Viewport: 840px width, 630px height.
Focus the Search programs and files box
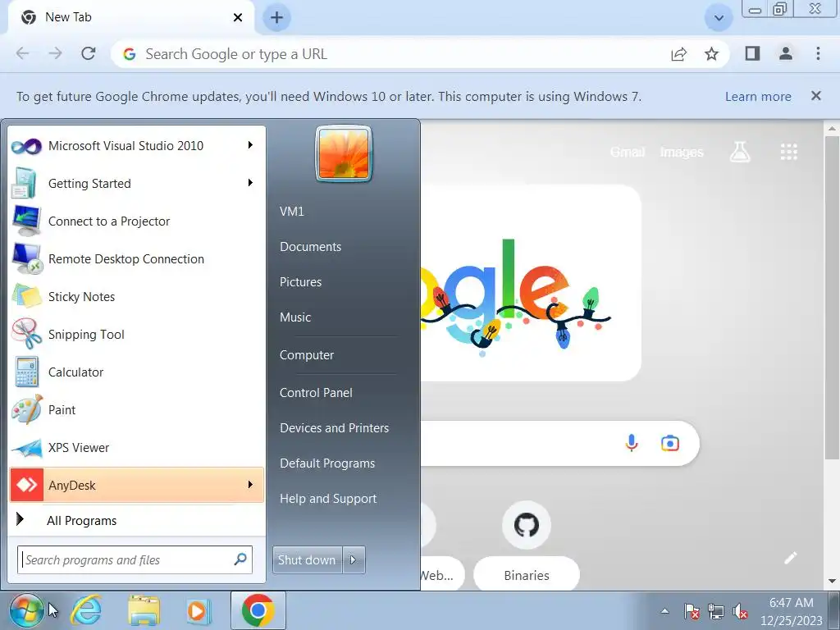tap(135, 559)
